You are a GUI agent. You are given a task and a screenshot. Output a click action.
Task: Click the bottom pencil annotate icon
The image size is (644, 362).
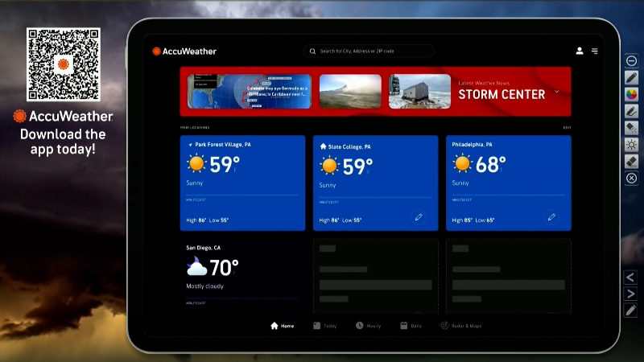click(630, 311)
